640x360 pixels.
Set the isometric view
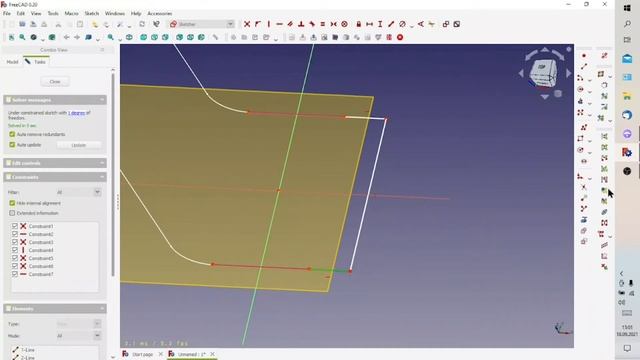[x=129, y=37]
